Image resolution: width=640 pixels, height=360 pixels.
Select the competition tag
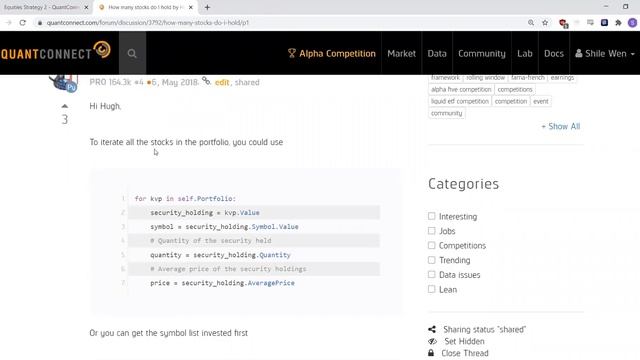click(511, 101)
